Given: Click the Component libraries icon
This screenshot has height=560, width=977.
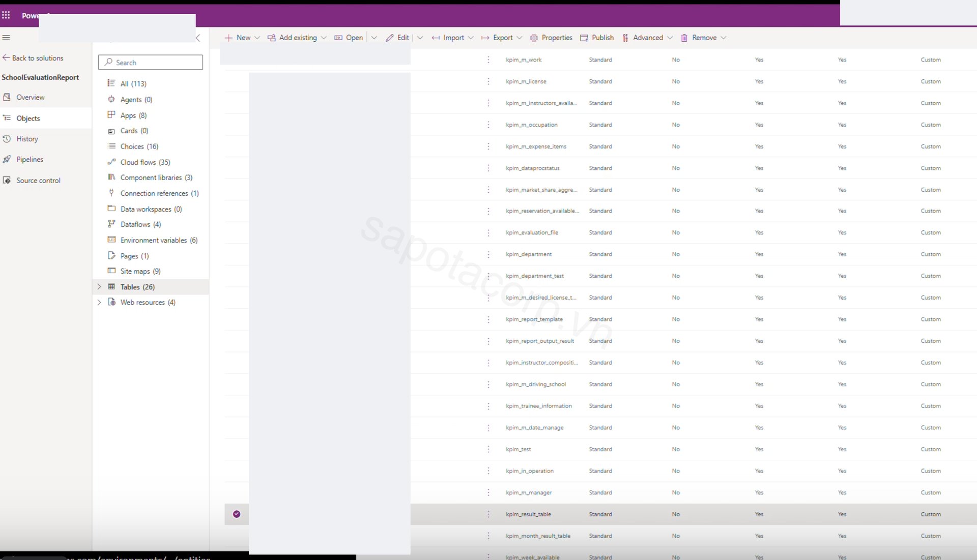Looking at the screenshot, I should 111,177.
